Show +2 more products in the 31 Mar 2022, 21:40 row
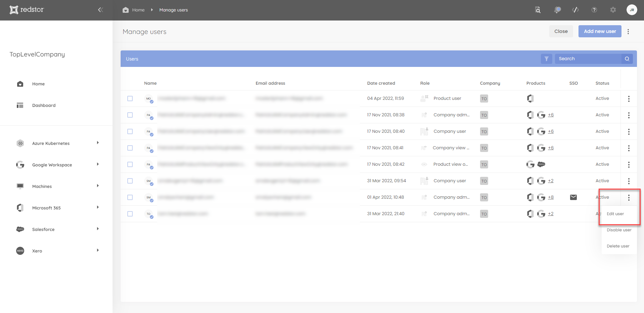This screenshot has height=313, width=644. click(x=551, y=214)
